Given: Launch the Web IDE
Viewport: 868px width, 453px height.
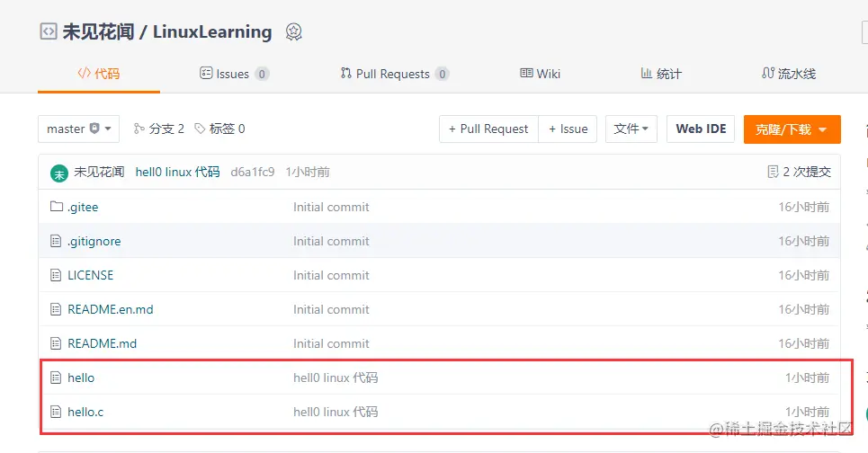Looking at the screenshot, I should pyautogui.click(x=701, y=129).
